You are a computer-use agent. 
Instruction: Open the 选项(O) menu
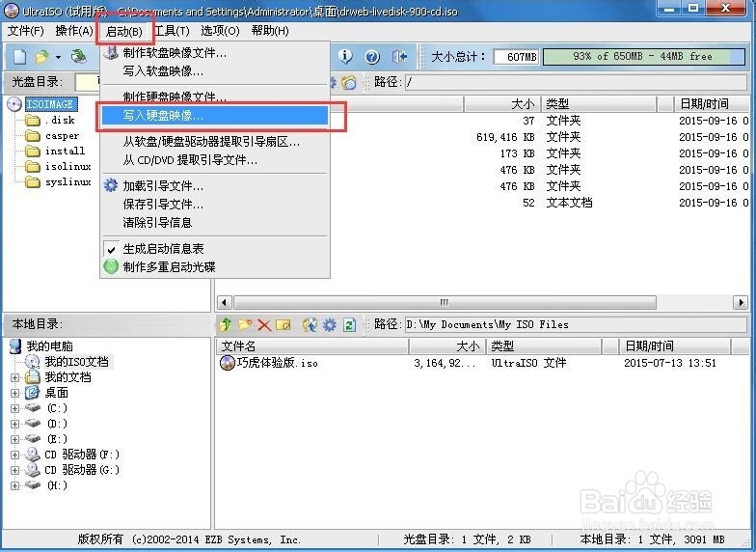point(220,31)
